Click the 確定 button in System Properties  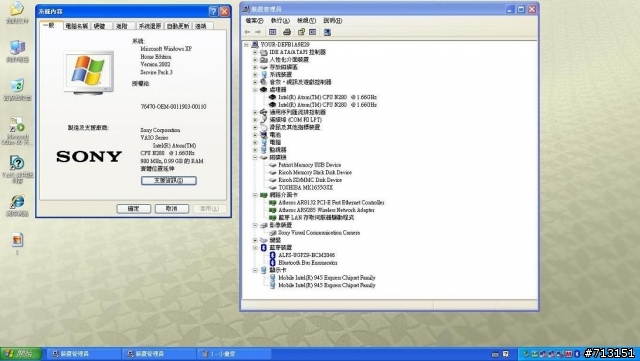pyautogui.click(x=133, y=209)
